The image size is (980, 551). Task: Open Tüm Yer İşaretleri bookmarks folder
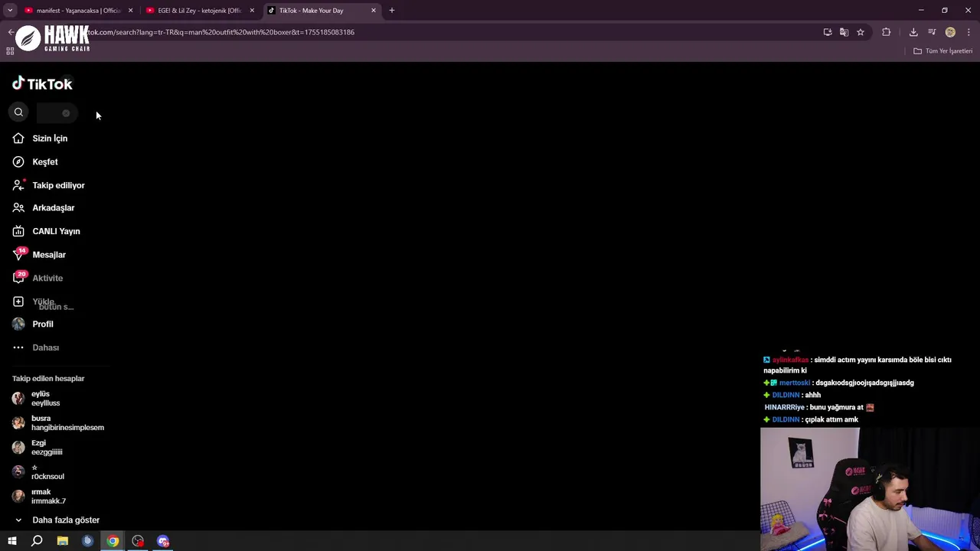pyautogui.click(x=943, y=51)
